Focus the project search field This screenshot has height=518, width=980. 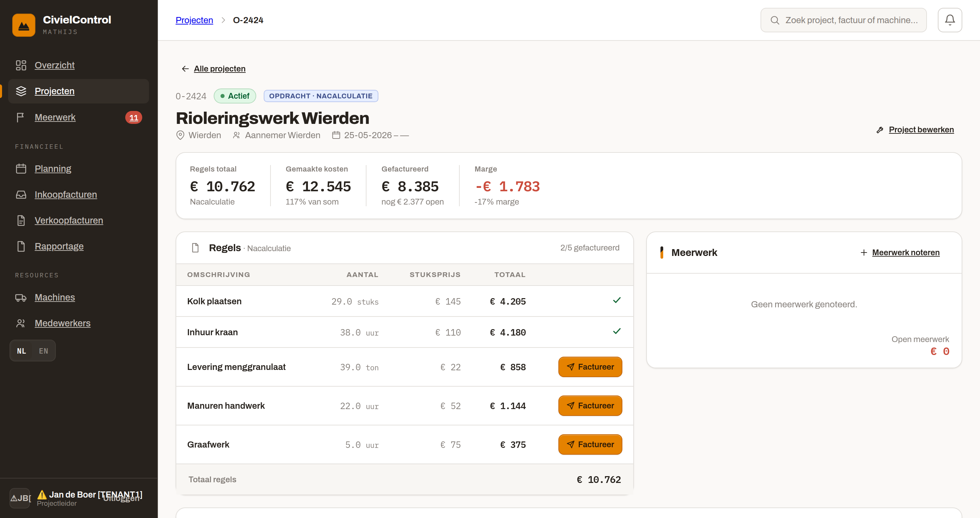(844, 20)
